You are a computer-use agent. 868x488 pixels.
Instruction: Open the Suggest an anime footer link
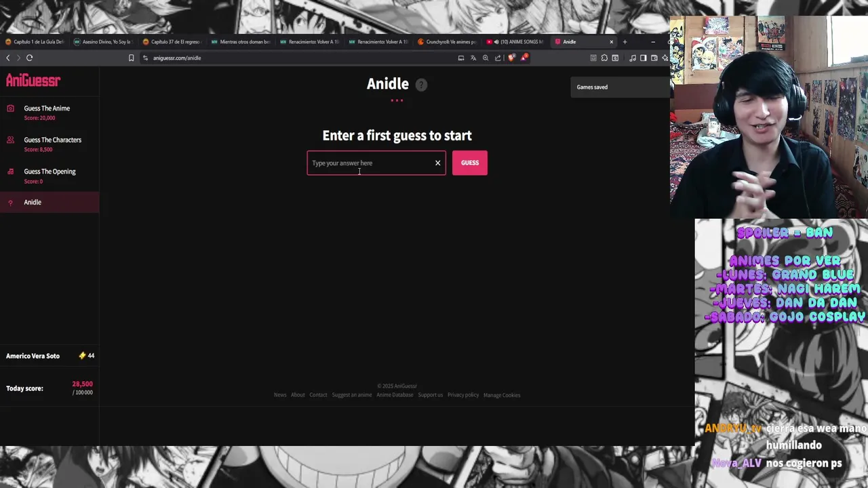coord(352,395)
